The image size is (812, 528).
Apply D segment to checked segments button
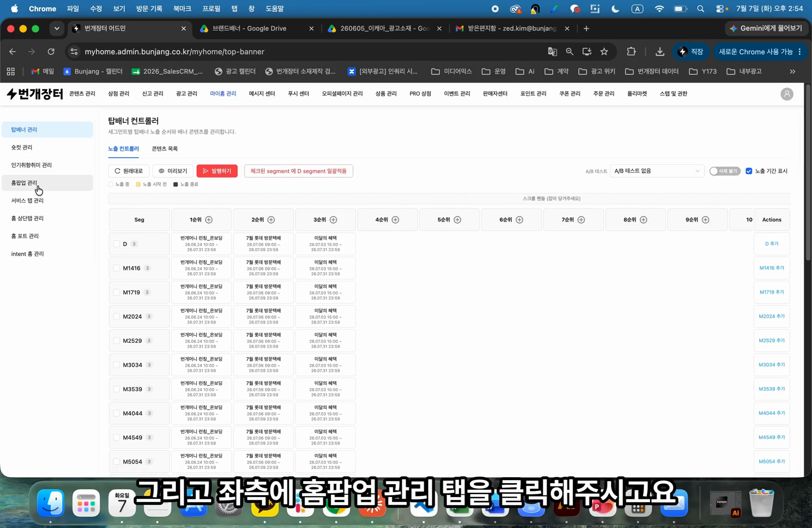pyautogui.click(x=299, y=171)
